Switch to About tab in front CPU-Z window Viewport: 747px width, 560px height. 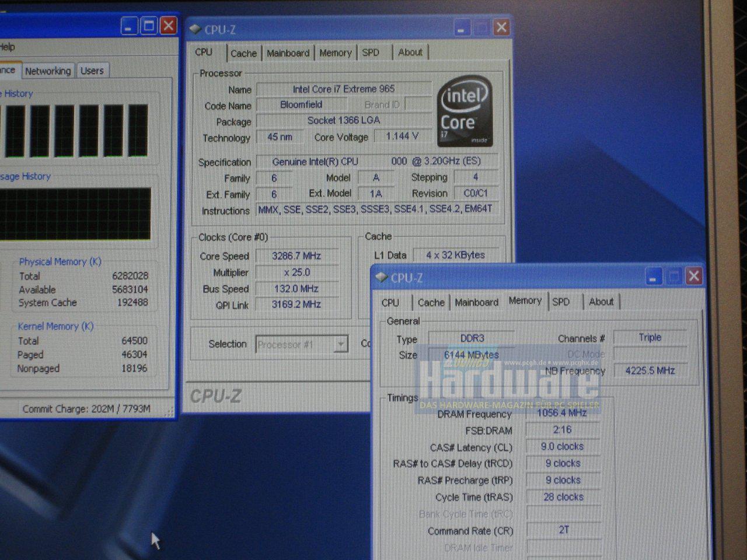(x=601, y=302)
